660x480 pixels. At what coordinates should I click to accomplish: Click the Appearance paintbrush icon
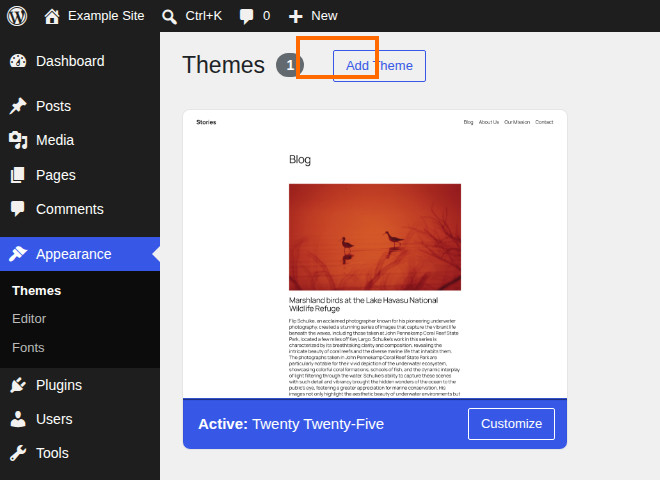click(x=18, y=254)
